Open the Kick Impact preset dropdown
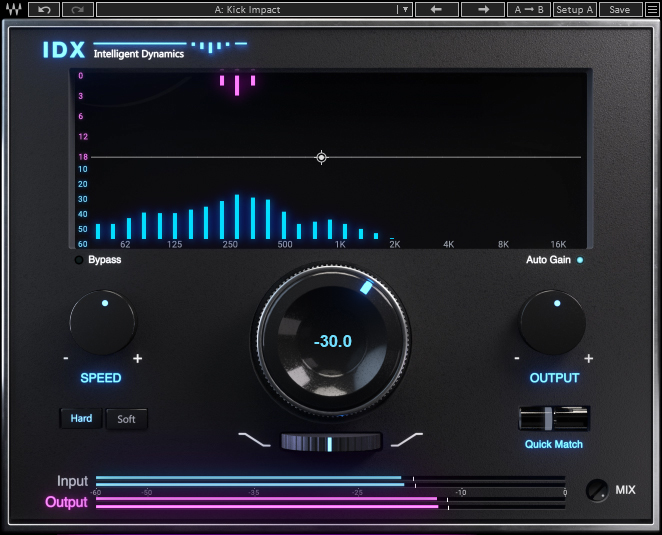 point(247,10)
